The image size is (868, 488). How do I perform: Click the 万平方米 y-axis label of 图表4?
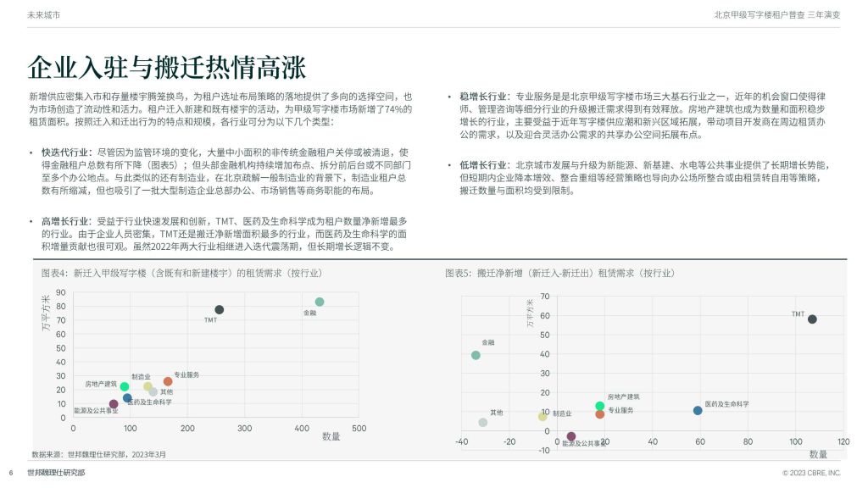coord(46,313)
